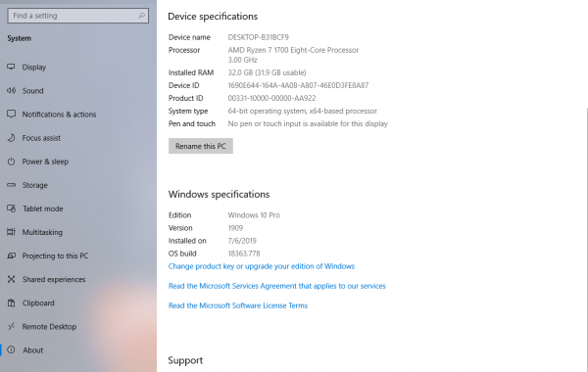Screen dimensions: 588x372
Task: Click the Remote Desktop icon
Action: [x=11, y=327]
